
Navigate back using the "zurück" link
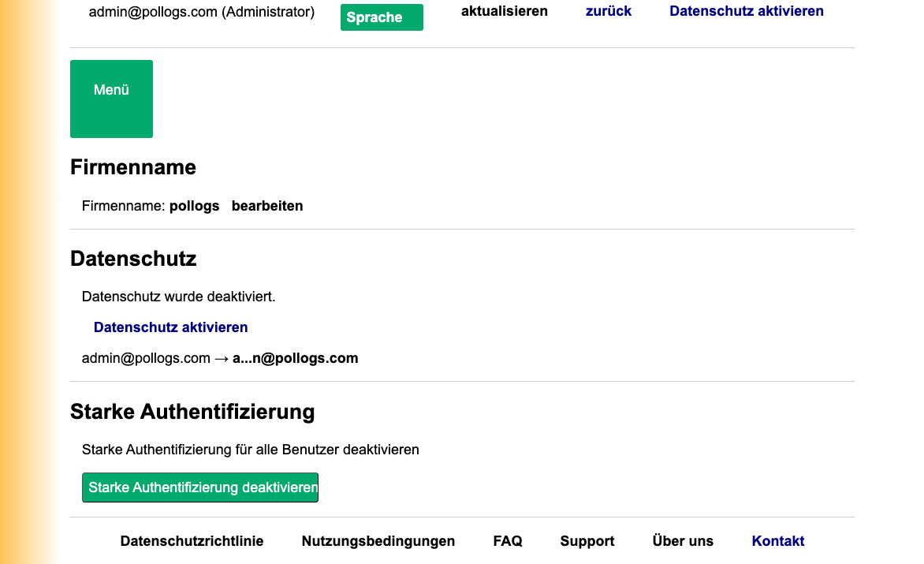(608, 11)
